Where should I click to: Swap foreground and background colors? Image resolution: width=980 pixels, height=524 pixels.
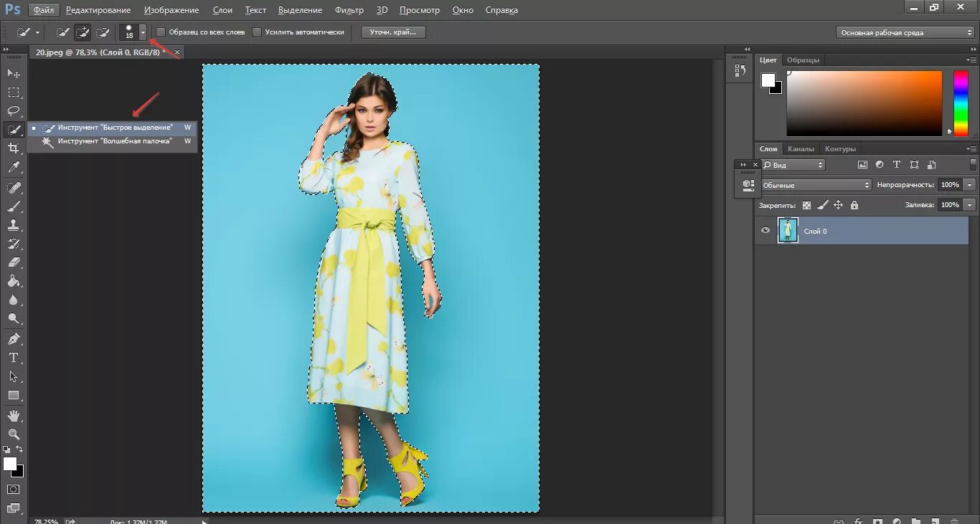point(19,449)
